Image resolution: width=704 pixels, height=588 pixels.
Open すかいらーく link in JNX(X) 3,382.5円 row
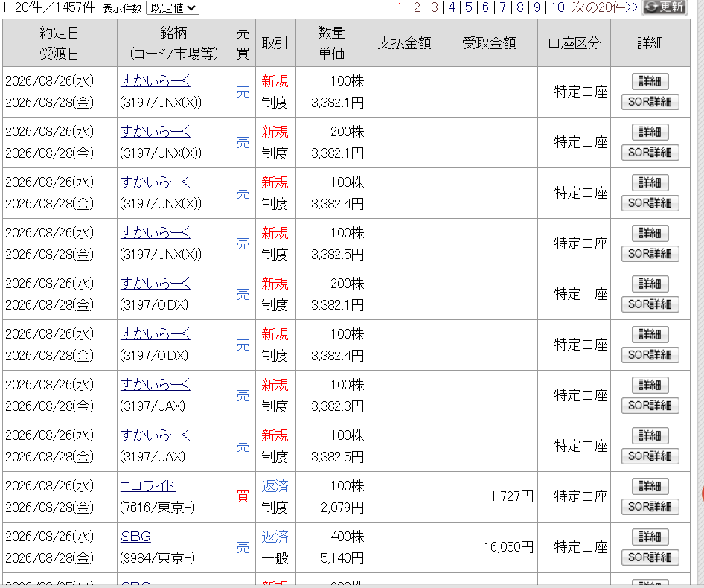(x=156, y=233)
